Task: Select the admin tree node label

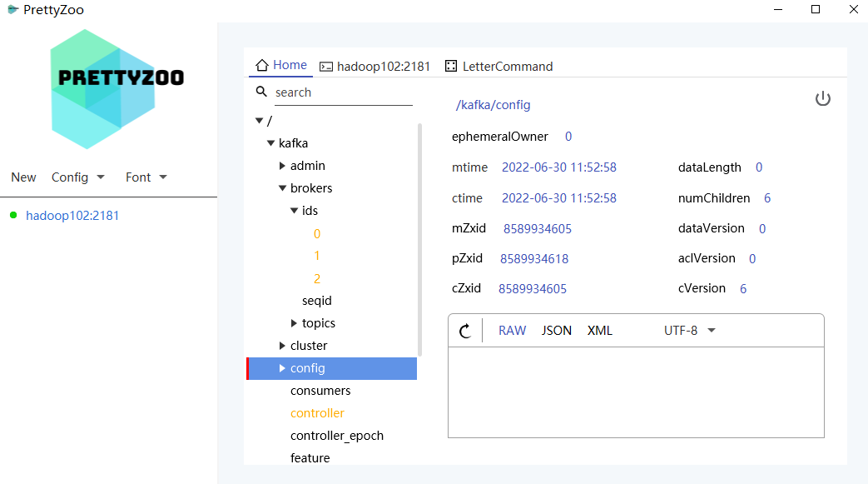Action: [308, 166]
